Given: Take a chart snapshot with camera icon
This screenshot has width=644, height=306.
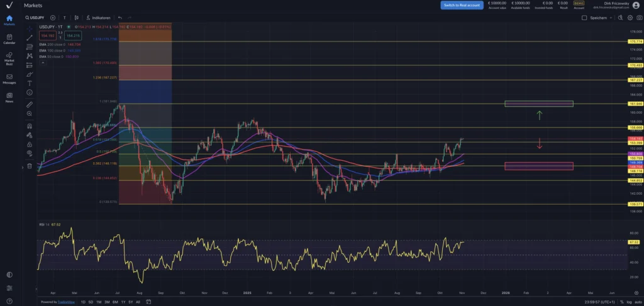Looking at the screenshot, I should (639, 18).
